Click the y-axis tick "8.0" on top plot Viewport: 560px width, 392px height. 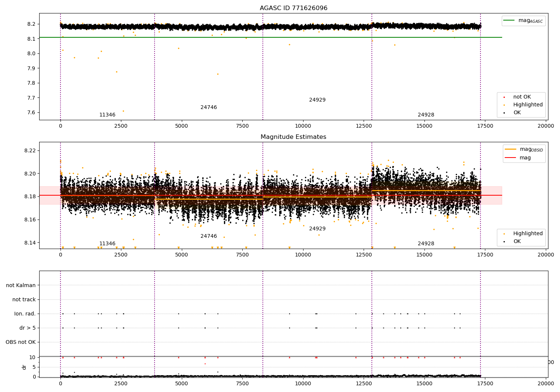(32, 54)
